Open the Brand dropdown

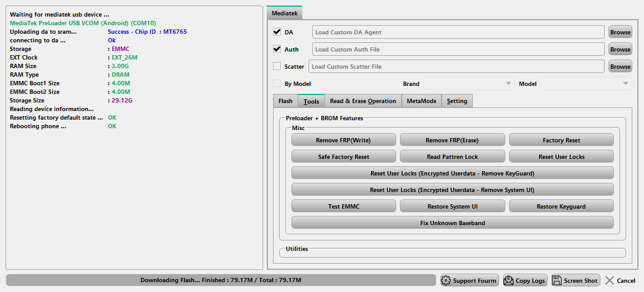(x=469, y=83)
